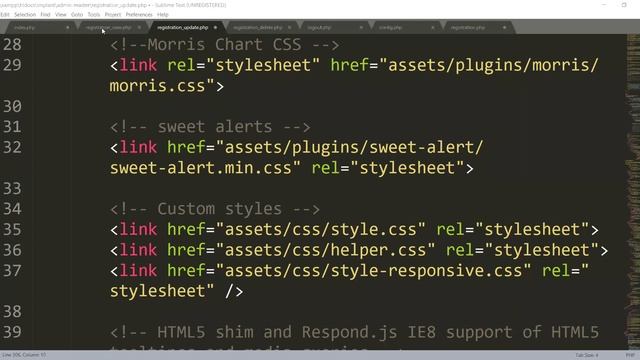
Task: Click the "assets/plugins/morris/" href value
Action: point(489,65)
